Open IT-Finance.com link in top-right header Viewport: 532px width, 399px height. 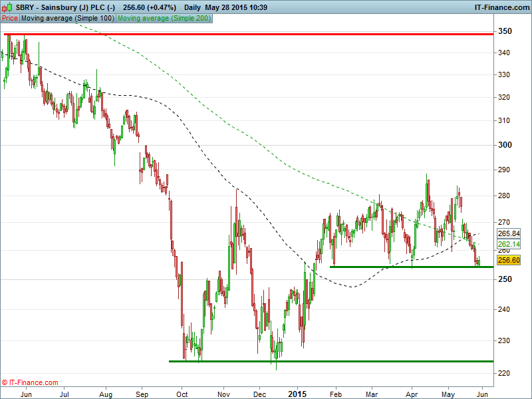[501, 7]
